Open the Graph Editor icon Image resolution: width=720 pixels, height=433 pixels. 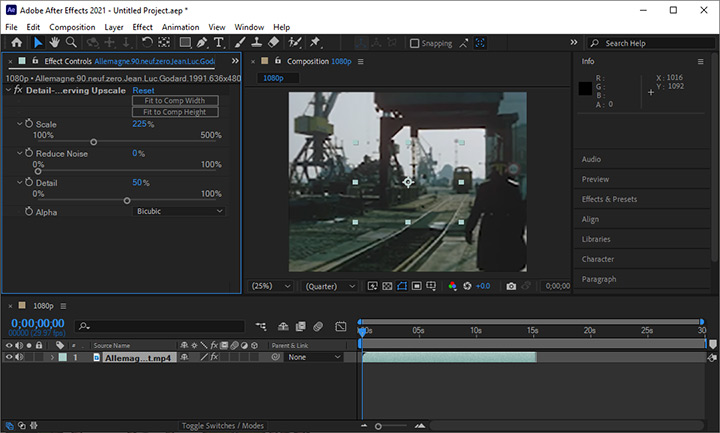coord(340,326)
